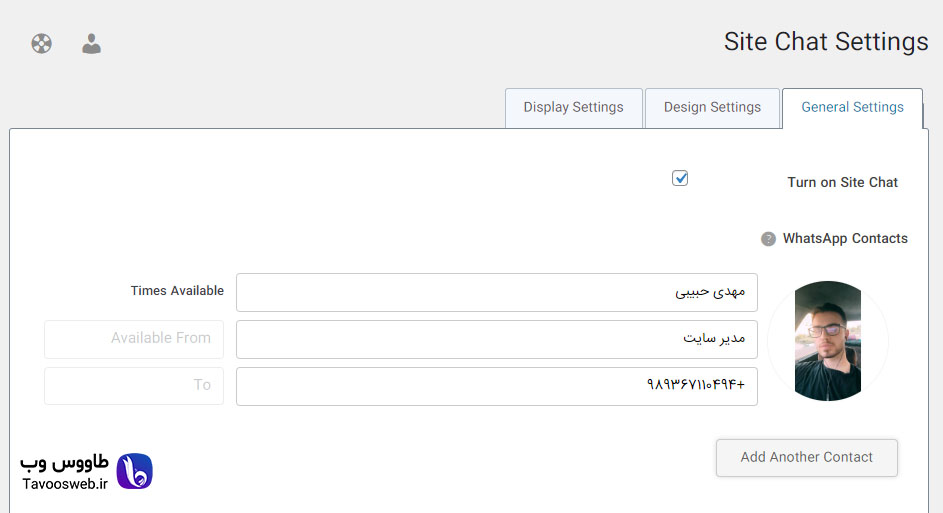Screen dimensions: 943x513
Task: Open the support lifebuoy icon
Action: (x=41, y=43)
